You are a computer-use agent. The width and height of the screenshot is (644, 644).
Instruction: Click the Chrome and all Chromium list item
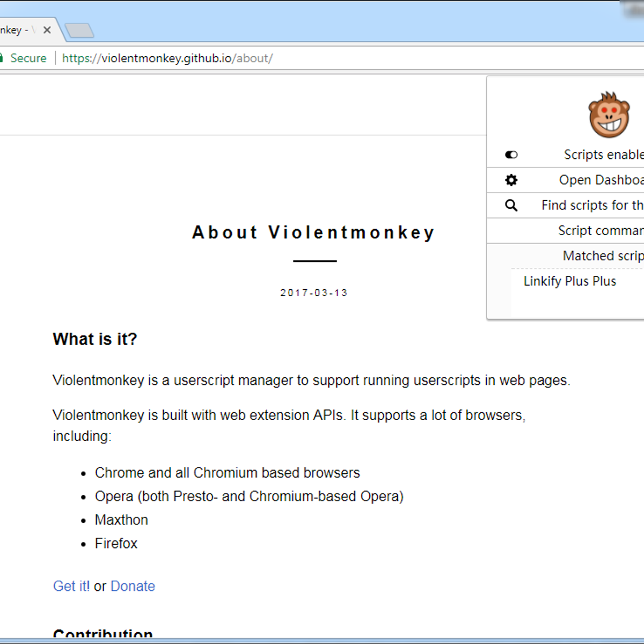coord(228,473)
